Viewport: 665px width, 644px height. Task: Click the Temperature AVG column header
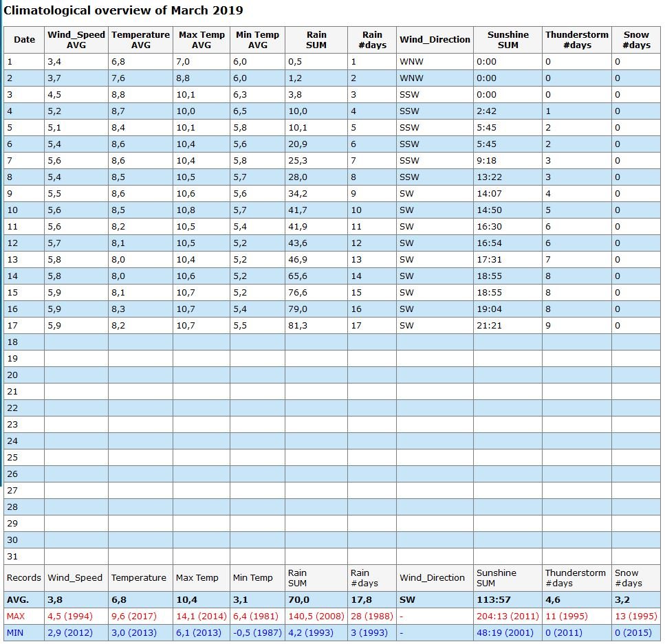click(x=140, y=40)
